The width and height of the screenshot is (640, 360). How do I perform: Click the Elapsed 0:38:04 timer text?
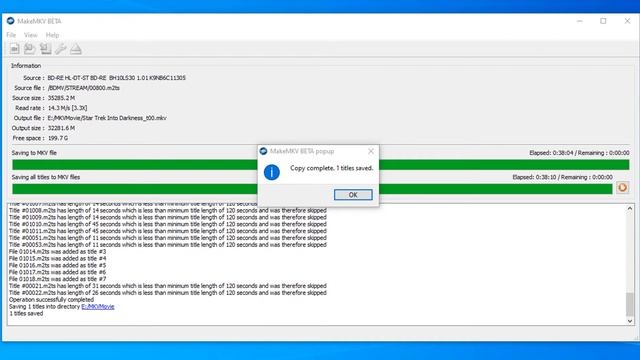click(579, 153)
